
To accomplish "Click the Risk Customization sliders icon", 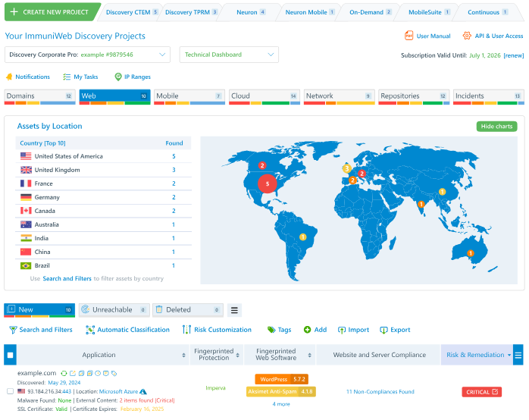I will (x=186, y=330).
